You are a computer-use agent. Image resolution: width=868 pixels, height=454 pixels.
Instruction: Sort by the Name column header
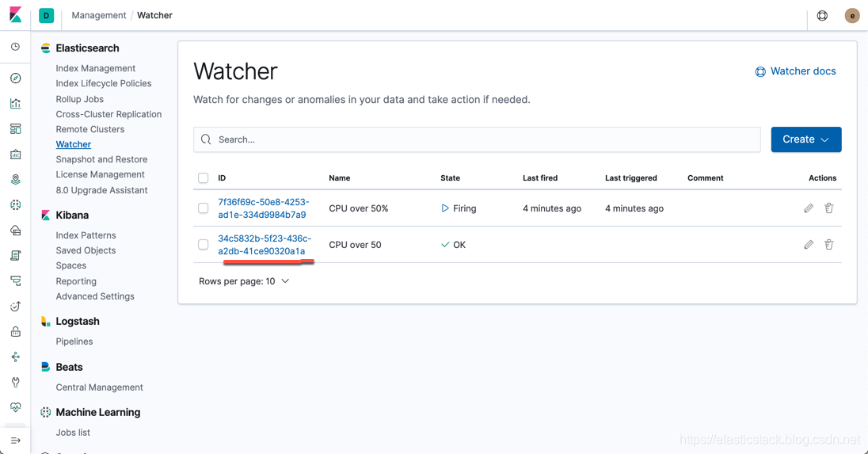[339, 177]
